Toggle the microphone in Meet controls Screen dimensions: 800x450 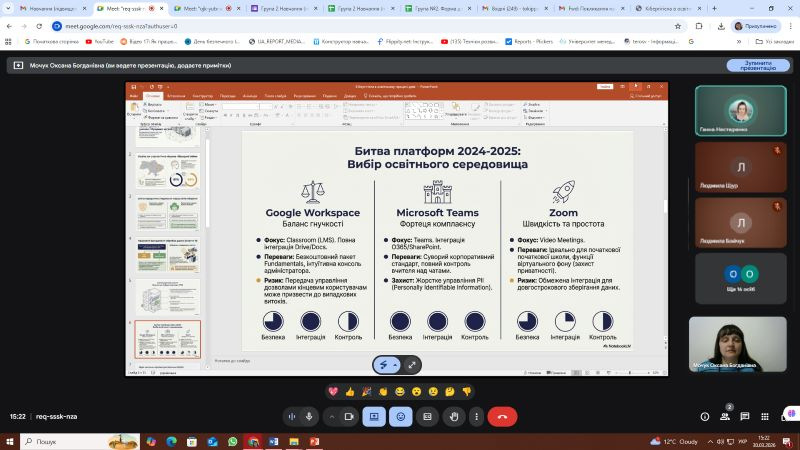[x=309, y=417]
